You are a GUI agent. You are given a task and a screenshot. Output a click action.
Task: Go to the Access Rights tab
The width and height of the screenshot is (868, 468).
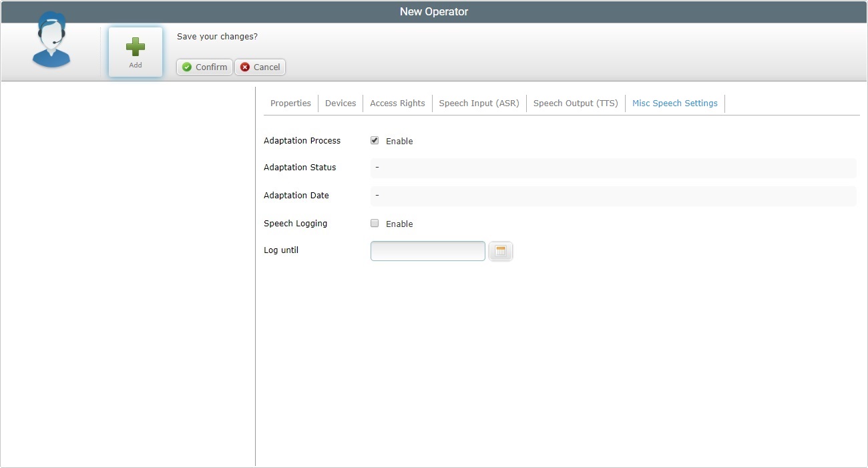[397, 103]
